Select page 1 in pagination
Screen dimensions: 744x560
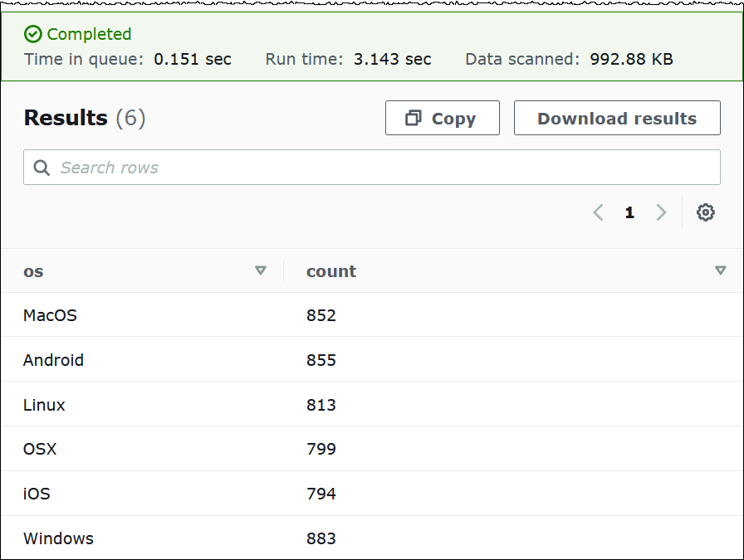tap(629, 212)
